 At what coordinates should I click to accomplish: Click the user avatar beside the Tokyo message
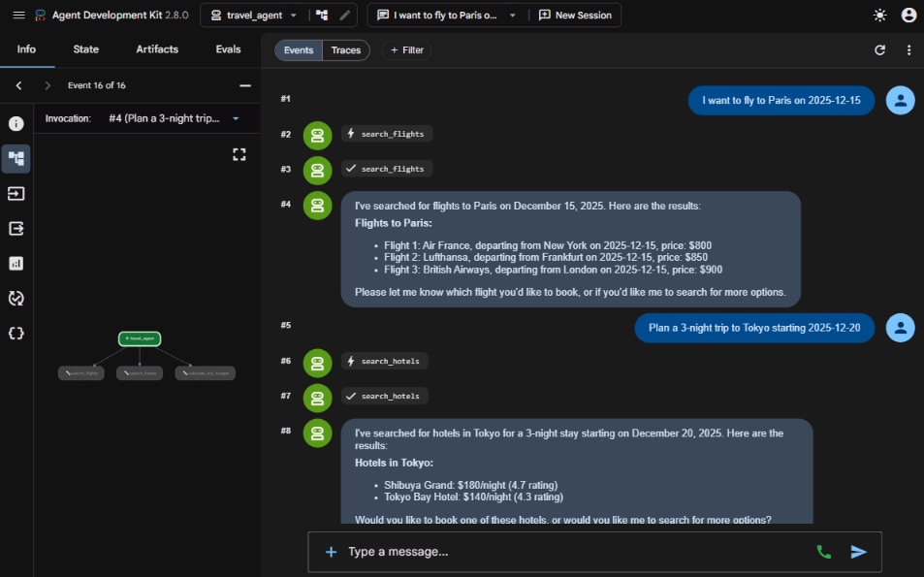coord(901,328)
